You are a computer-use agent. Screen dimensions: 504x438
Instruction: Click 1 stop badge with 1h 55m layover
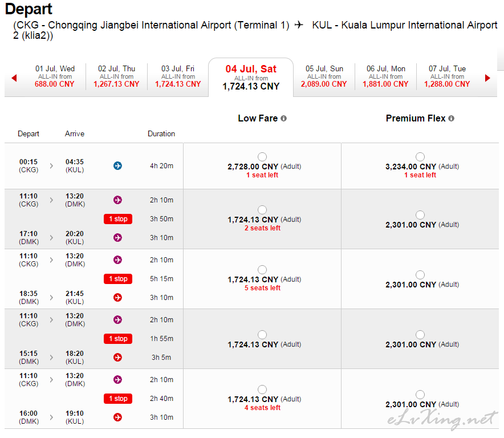click(x=118, y=339)
